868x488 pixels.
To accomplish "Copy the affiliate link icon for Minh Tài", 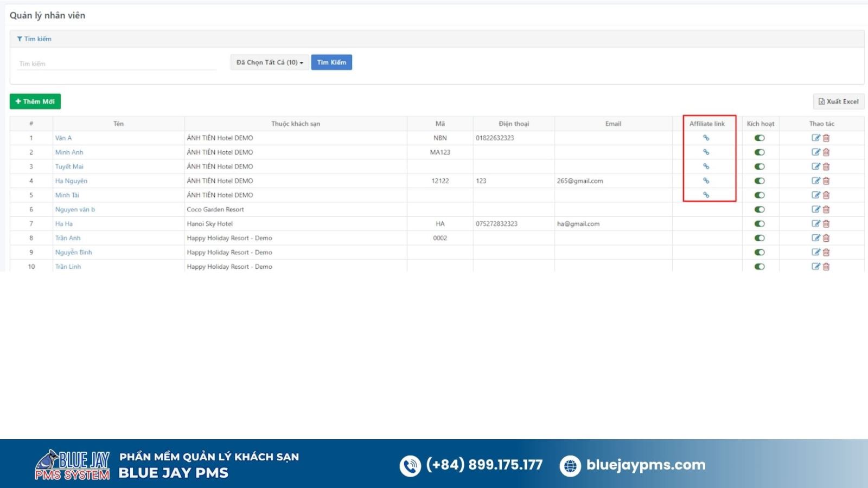I will 706,195.
